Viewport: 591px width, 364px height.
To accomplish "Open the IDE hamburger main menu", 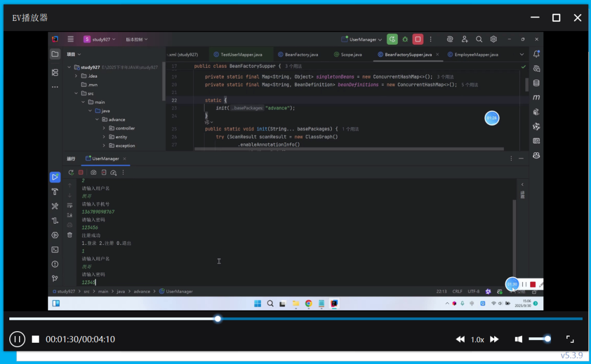I will pos(71,39).
